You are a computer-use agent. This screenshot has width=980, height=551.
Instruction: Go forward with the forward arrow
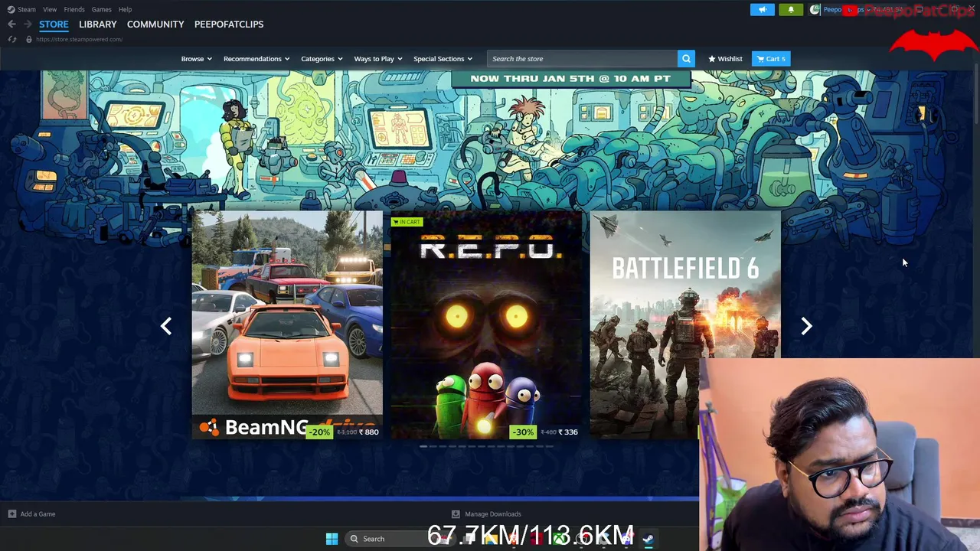[x=28, y=24]
